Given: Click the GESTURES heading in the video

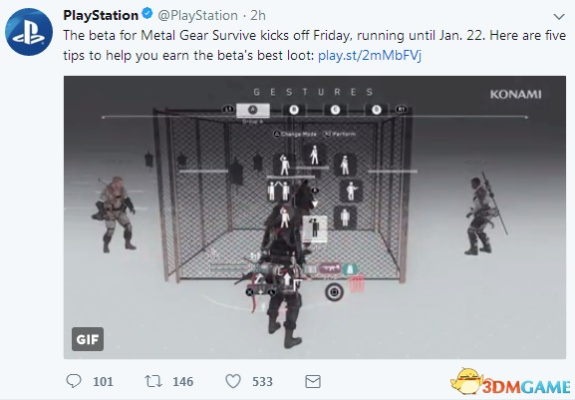Looking at the screenshot, I should [314, 92].
